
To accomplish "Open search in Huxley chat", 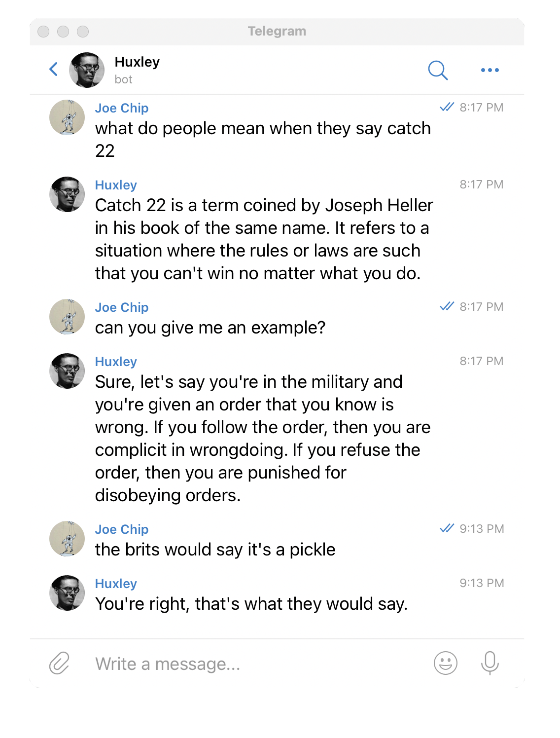I will pos(438,70).
